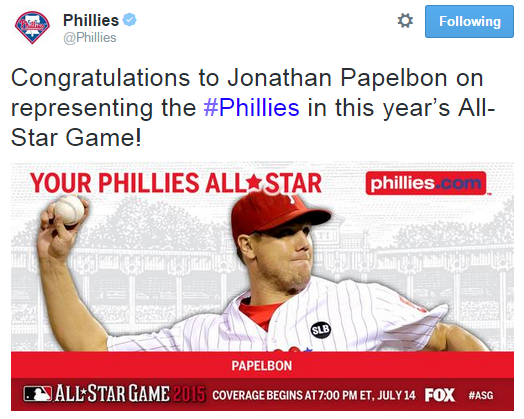Click the blue verified badge
Screen dimensions: 524x419
(x=130, y=20)
